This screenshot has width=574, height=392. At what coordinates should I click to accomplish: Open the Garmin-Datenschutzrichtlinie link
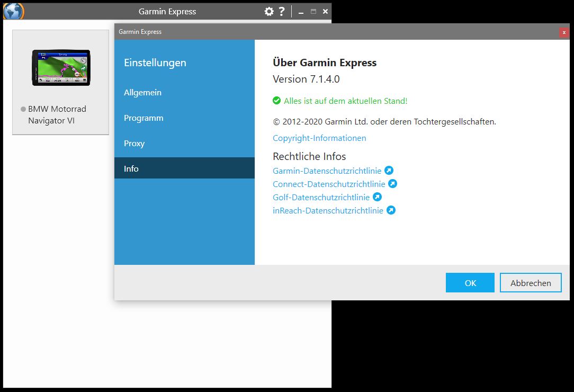(x=327, y=171)
